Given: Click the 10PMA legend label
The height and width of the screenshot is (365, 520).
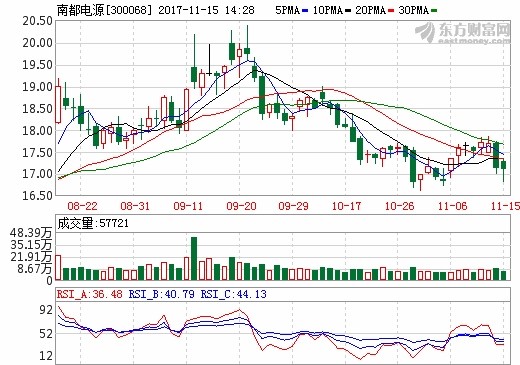Looking at the screenshot, I should (328, 10).
